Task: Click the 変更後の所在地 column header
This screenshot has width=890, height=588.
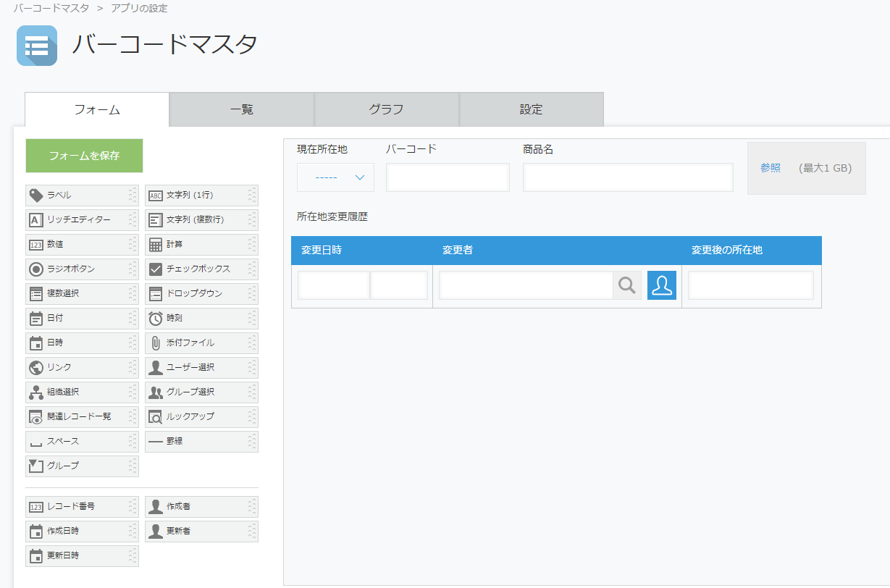Action: pos(752,251)
